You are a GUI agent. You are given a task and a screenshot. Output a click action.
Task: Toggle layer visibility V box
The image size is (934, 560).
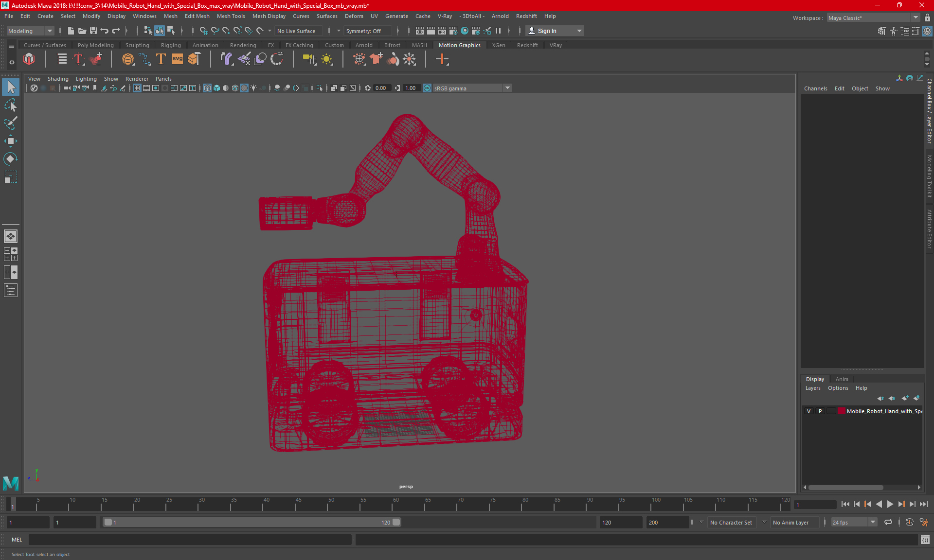809,411
